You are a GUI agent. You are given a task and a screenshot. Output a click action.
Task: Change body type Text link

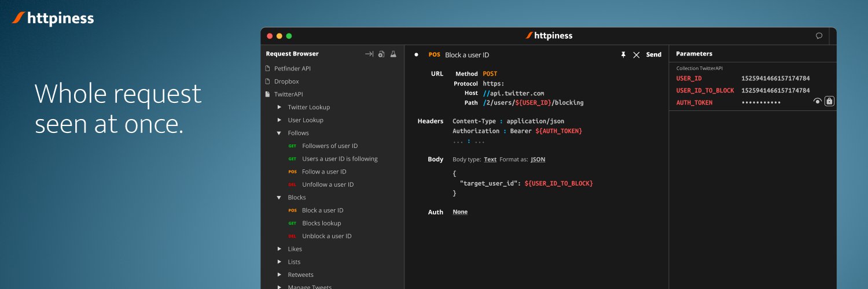tap(490, 160)
